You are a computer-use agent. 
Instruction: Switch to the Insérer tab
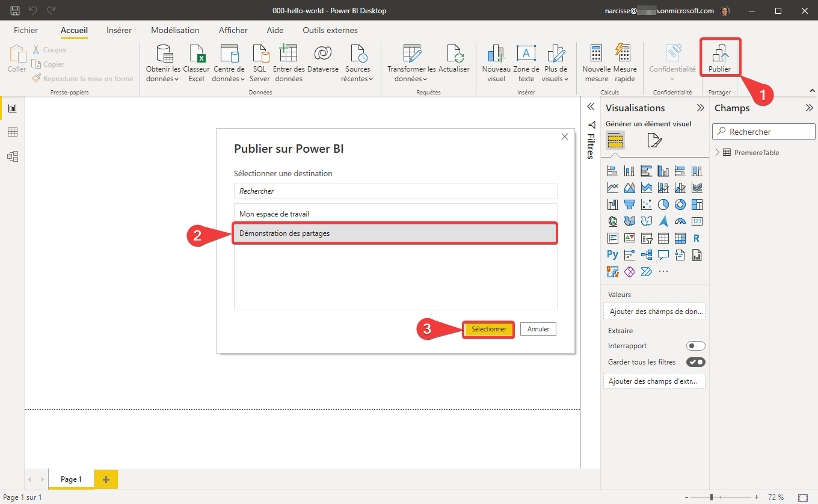coord(119,30)
